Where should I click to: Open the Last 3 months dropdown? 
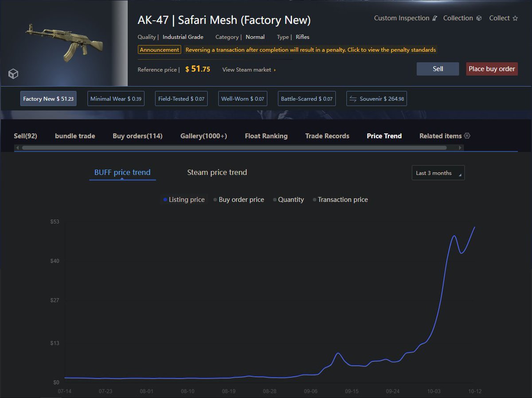[438, 173]
